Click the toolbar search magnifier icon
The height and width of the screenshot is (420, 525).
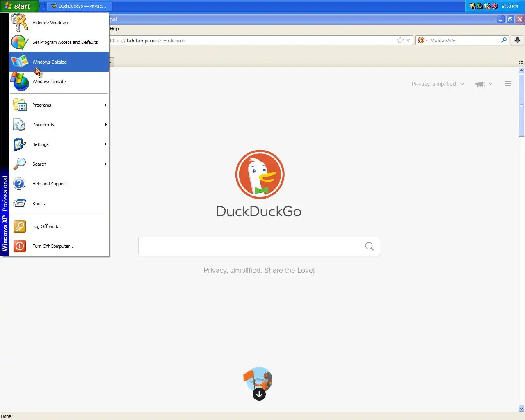[504, 40]
